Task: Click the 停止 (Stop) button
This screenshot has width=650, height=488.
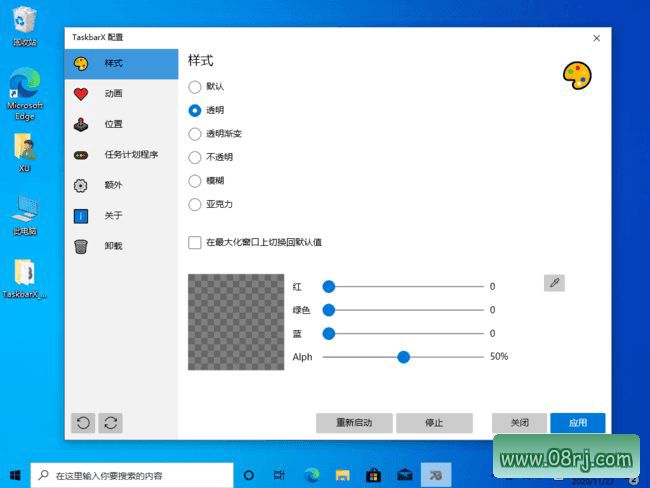Action: tap(434, 423)
